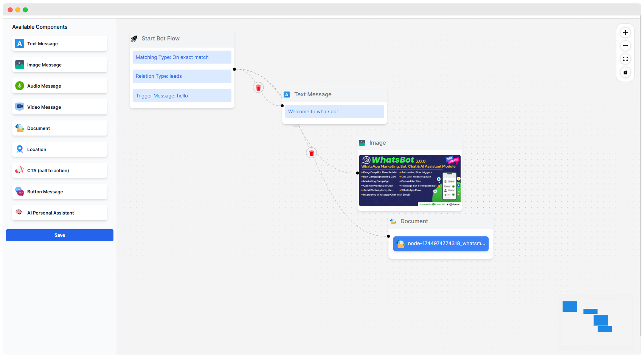The height and width of the screenshot is (358, 644).
Task: Open the attached document file chip
Action: 441,244
